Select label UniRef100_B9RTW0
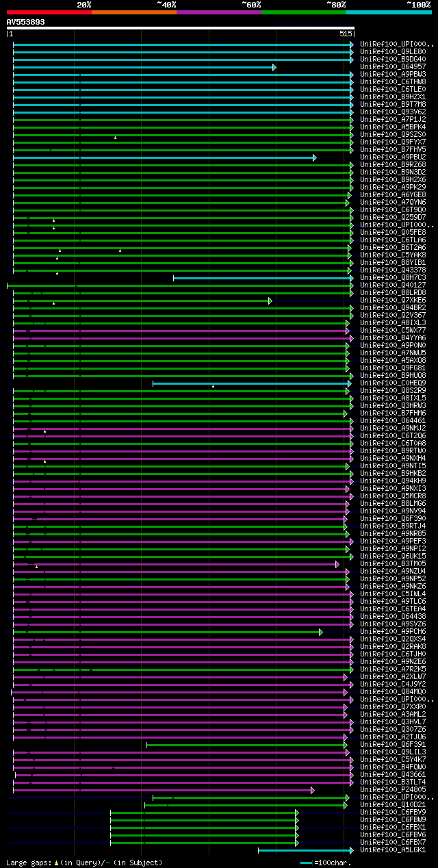This screenshot has width=438, height=868. [393, 451]
